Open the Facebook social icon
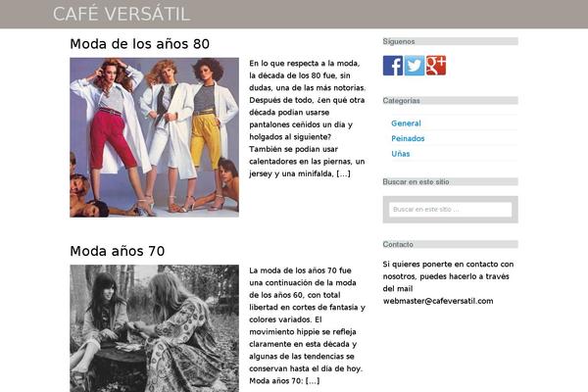The image size is (588, 392). click(x=393, y=66)
